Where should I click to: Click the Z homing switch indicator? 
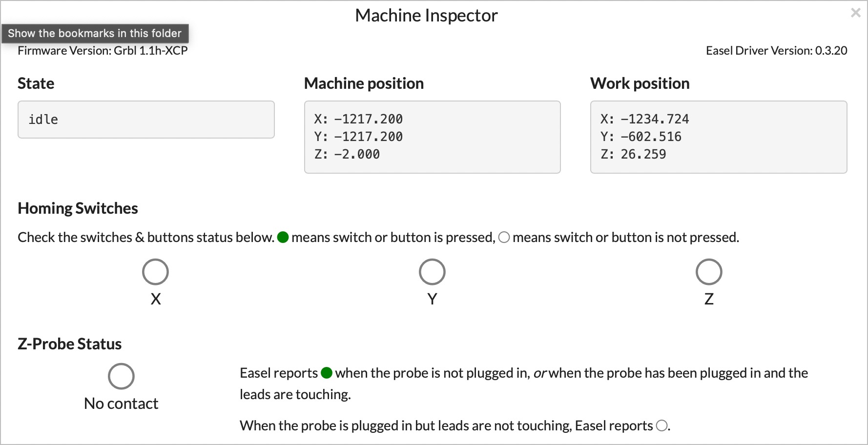tap(709, 272)
